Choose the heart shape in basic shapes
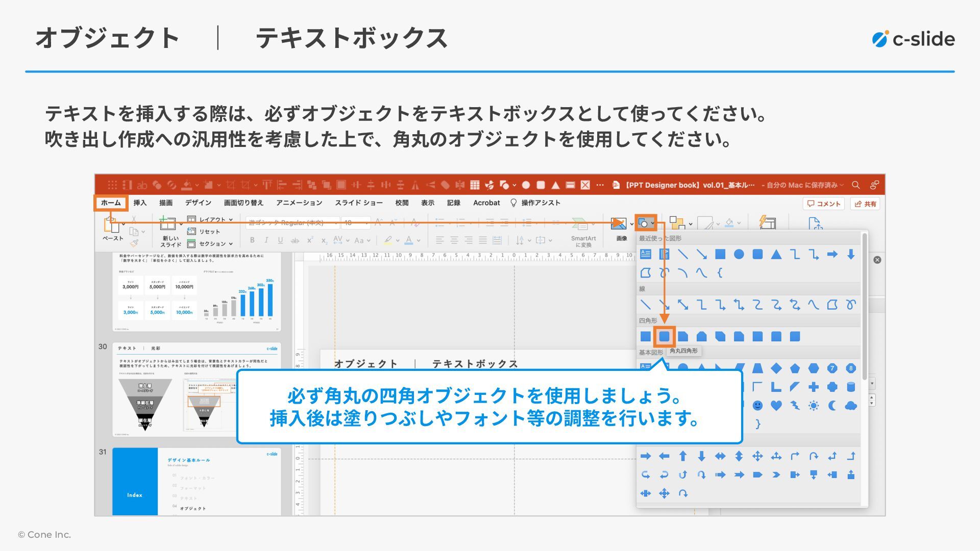Viewport: 980px width, 551px height. [776, 406]
